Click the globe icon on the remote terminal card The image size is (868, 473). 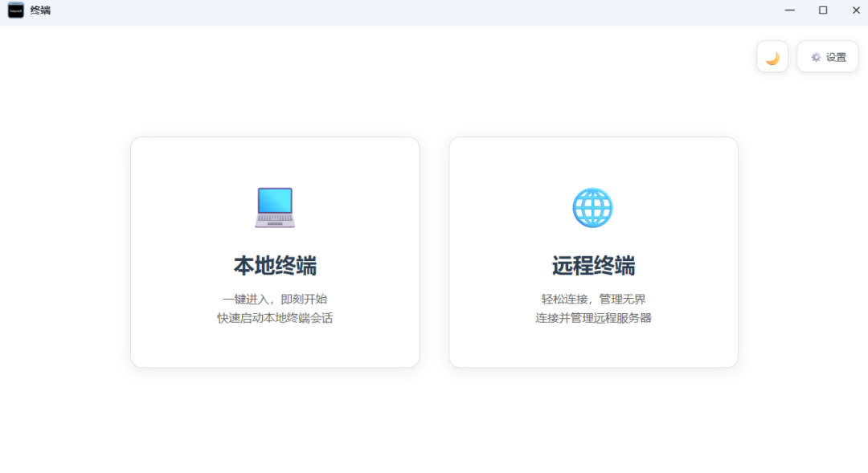tap(593, 206)
